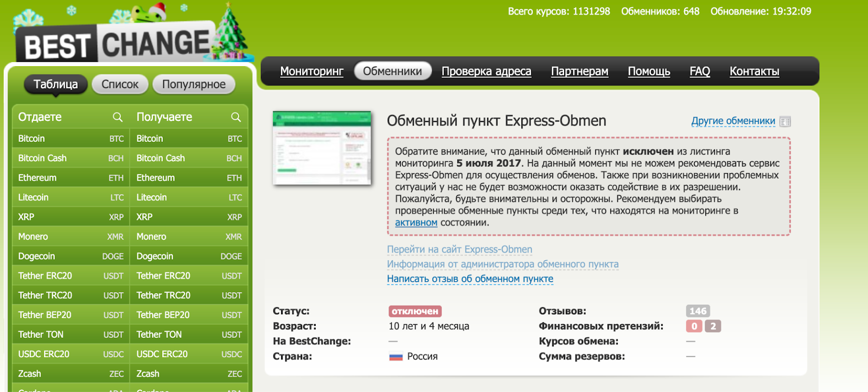Click the 146 reviews badge
Image resolution: width=868 pixels, height=392 pixels.
click(698, 311)
